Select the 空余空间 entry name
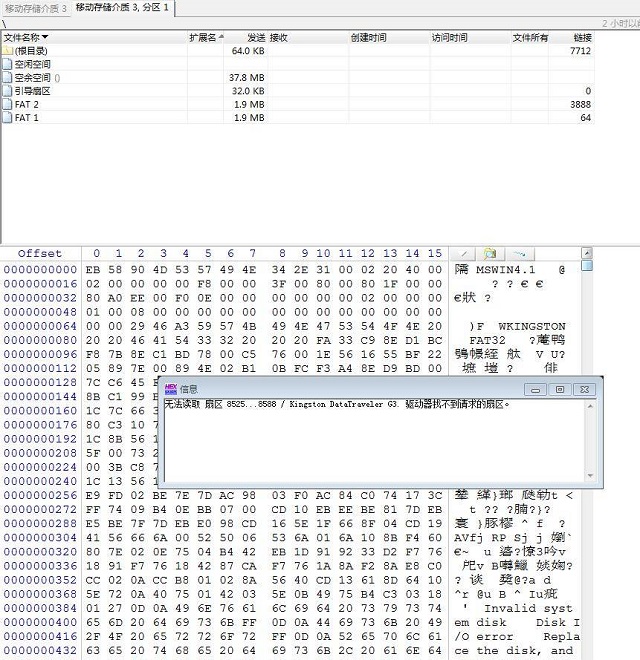 [x=32, y=78]
